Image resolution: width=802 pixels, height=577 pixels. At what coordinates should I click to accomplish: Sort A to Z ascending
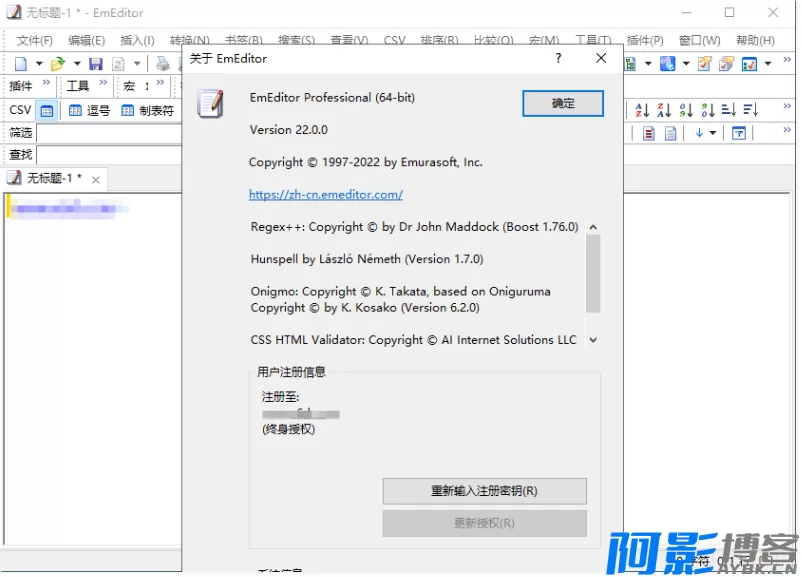coord(641,110)
